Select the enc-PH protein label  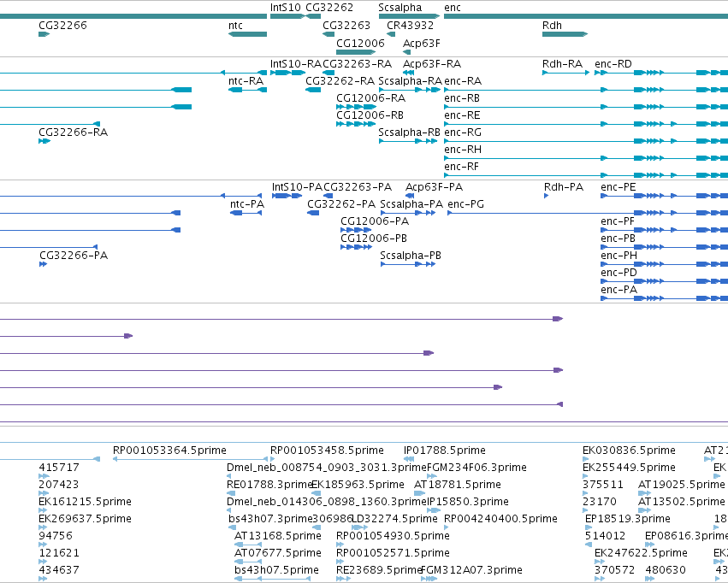[619, 256]
